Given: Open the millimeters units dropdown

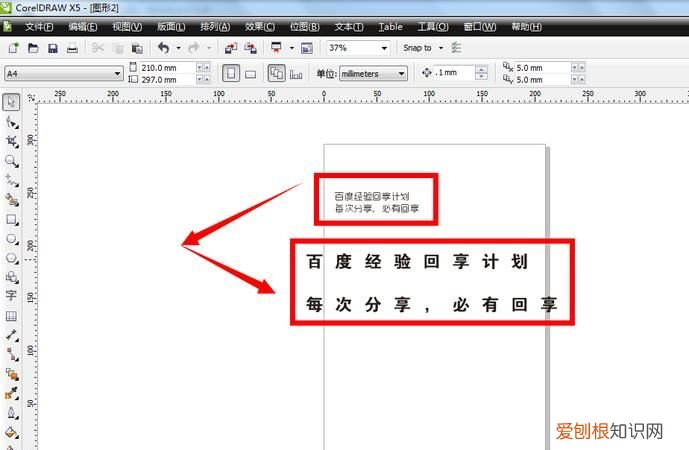Looking at the screenshot, I should 402,73.
